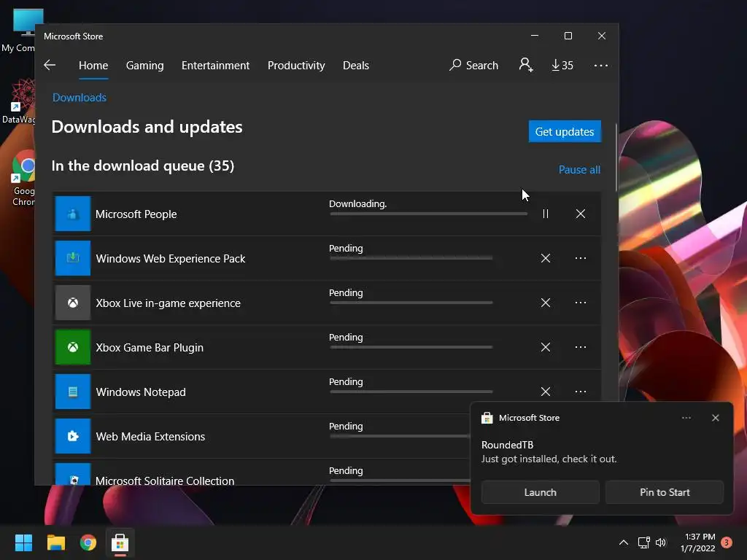Image resolution: width=747 pixels, height=560 pixels.
Task: Go to the Deals tab
Action: tap(356, 65)
